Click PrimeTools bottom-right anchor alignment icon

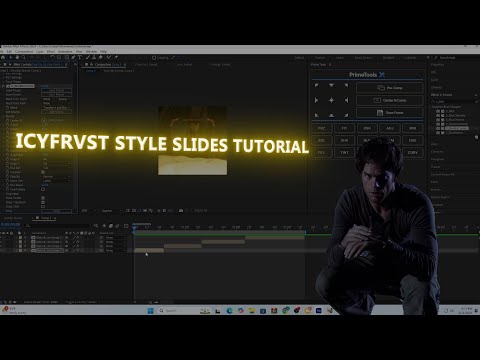tap(346, 115)
